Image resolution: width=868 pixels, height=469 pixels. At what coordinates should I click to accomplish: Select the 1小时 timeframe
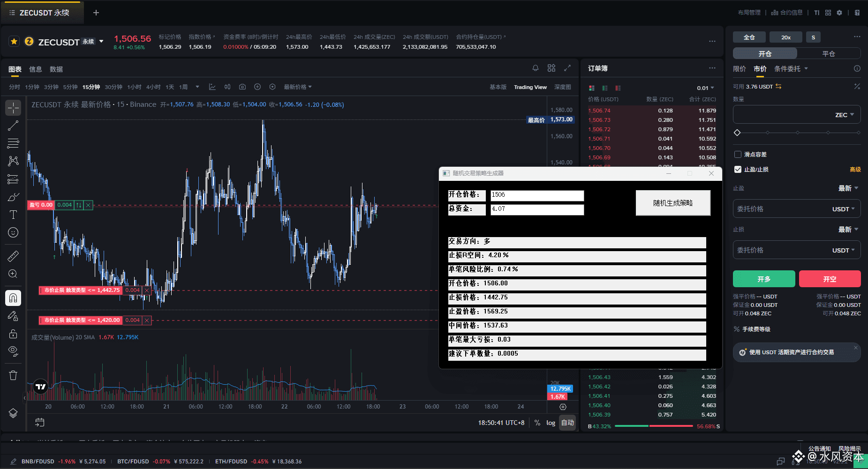pos(134,87)
